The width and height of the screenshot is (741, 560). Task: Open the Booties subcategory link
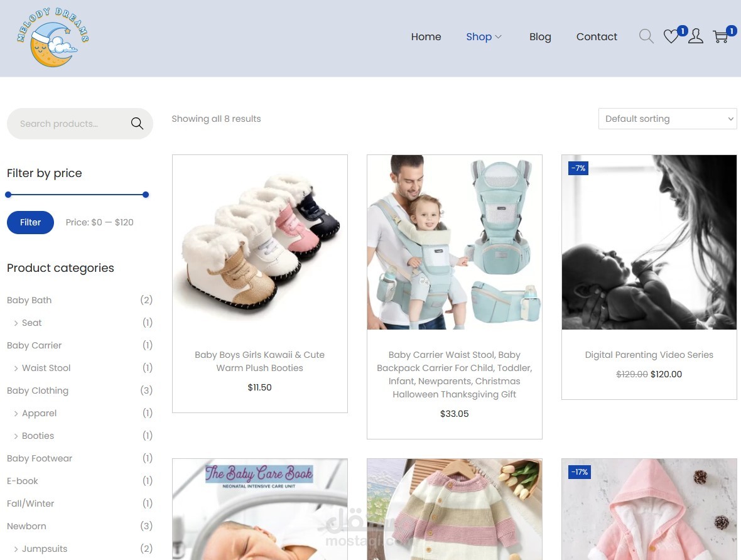[38, 436]
